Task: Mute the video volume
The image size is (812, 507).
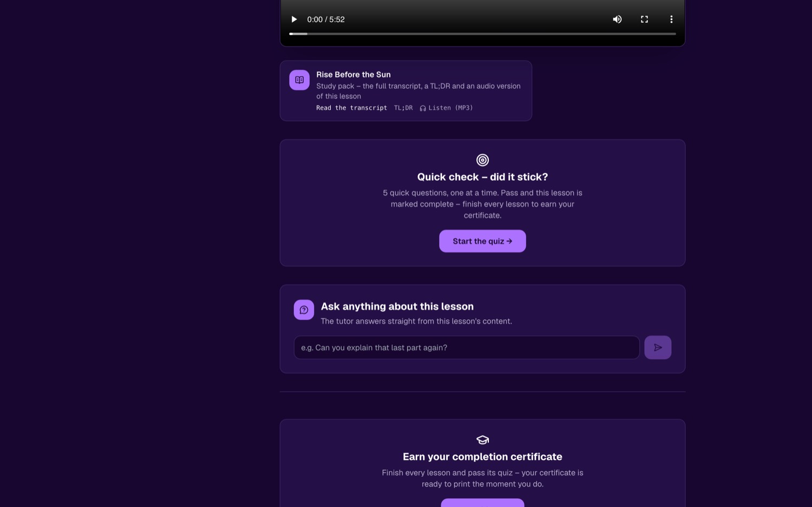Action: [617, 19]
